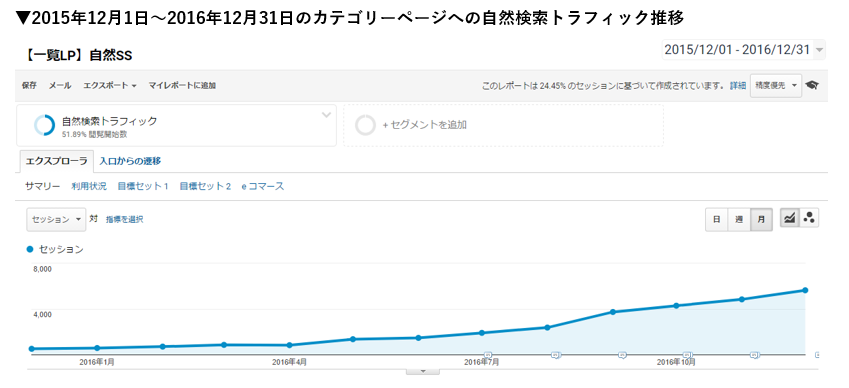Select 月 (month) granularity
Image resolution: width=849 pixels, height=388 pixels.
pyautogui.click(x=761, y=220)
